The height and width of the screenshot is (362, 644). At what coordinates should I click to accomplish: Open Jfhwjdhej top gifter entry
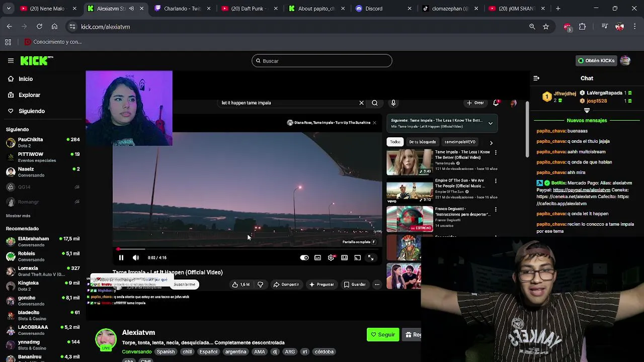[559, 97]
